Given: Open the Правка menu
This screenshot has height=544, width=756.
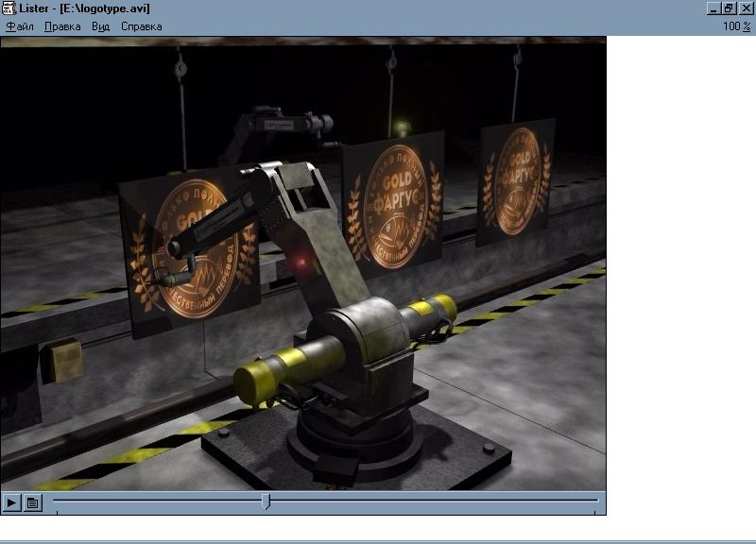Looking at the screenshot, I should click(62, 26).
